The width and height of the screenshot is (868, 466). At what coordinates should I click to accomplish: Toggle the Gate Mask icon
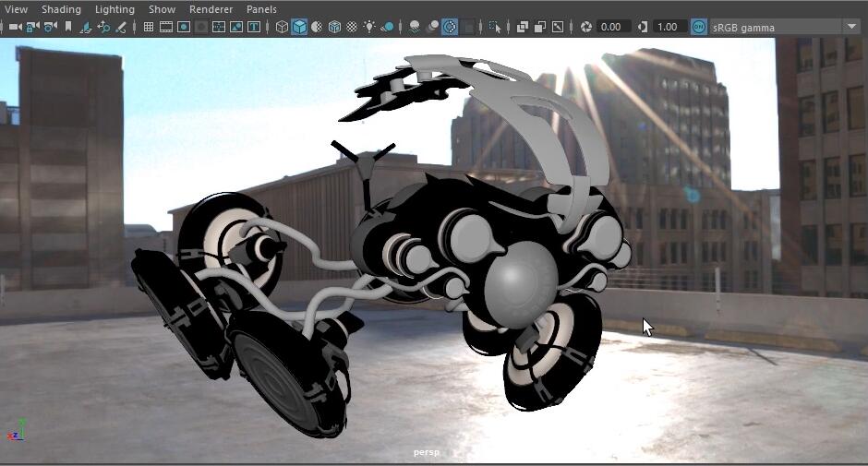pos(201,27)
